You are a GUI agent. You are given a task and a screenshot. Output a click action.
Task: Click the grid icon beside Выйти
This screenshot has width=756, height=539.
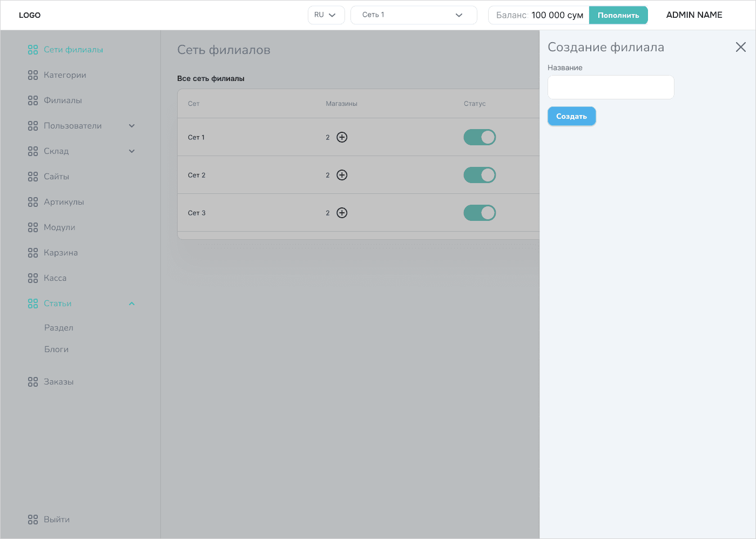pyautogui.click(x=33, y=520)
